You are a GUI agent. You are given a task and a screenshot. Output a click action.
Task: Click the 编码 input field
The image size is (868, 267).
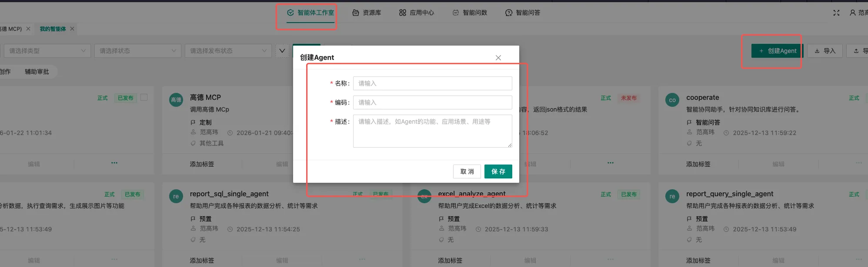point(432,102)
